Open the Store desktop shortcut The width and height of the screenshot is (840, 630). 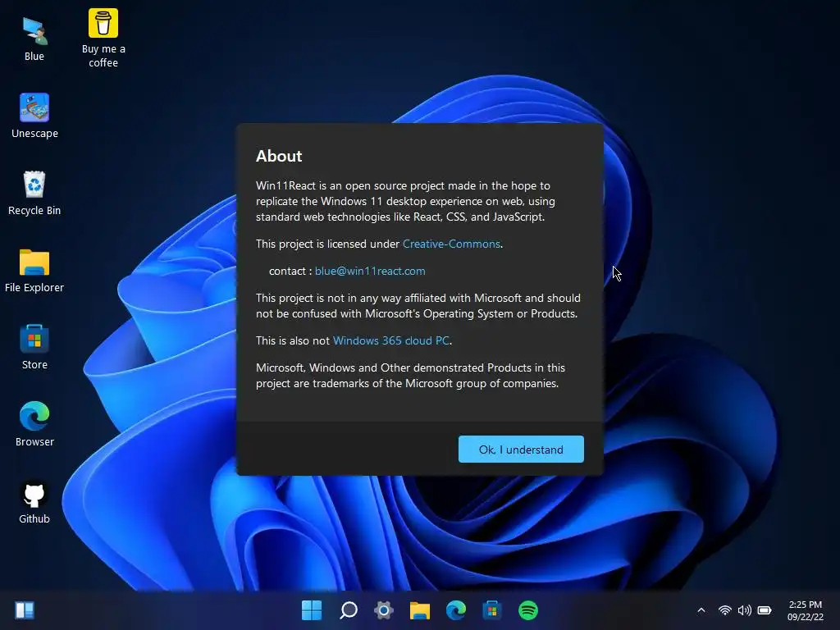[x=34, y=347]
